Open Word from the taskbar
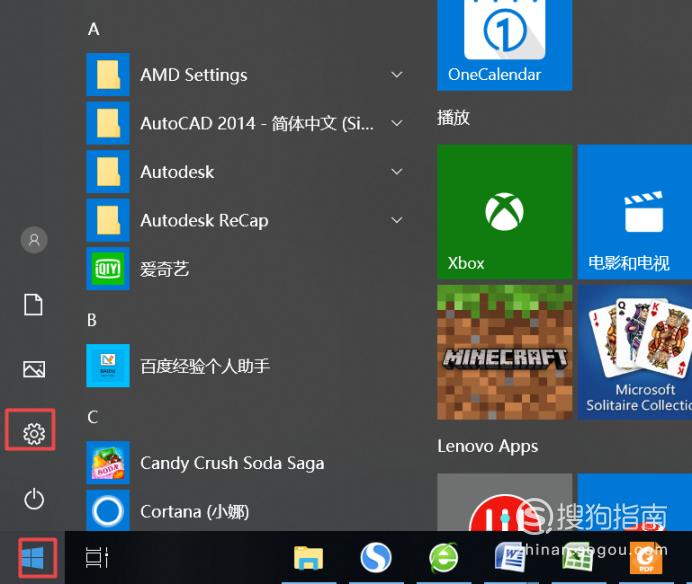Image resolution: width=692 pixels, height=584 pixels. tap(510, 558)
